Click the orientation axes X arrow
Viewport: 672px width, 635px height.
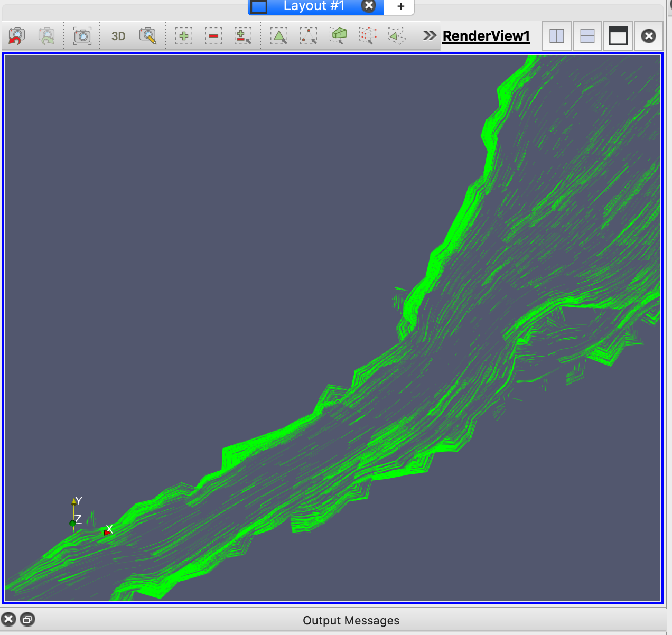(107, 532)
